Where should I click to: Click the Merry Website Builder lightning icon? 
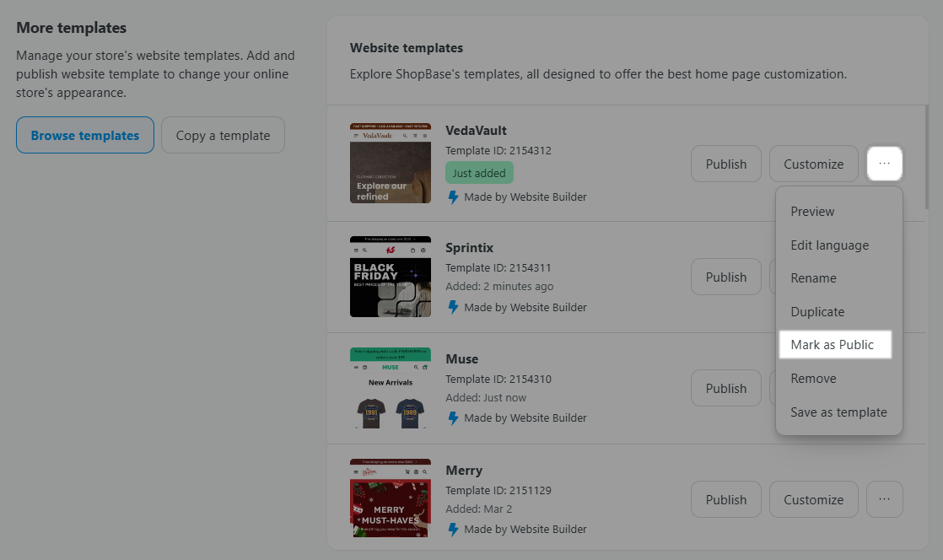(453, 529)
